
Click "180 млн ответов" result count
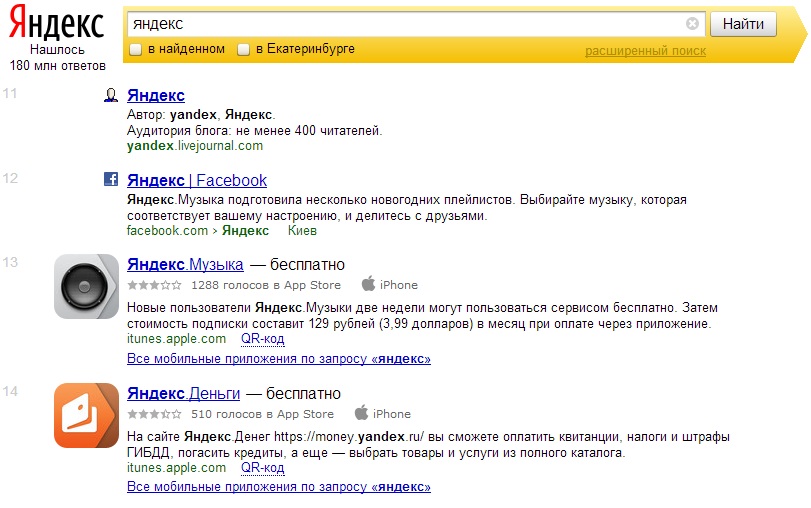(x=57, y=66)
